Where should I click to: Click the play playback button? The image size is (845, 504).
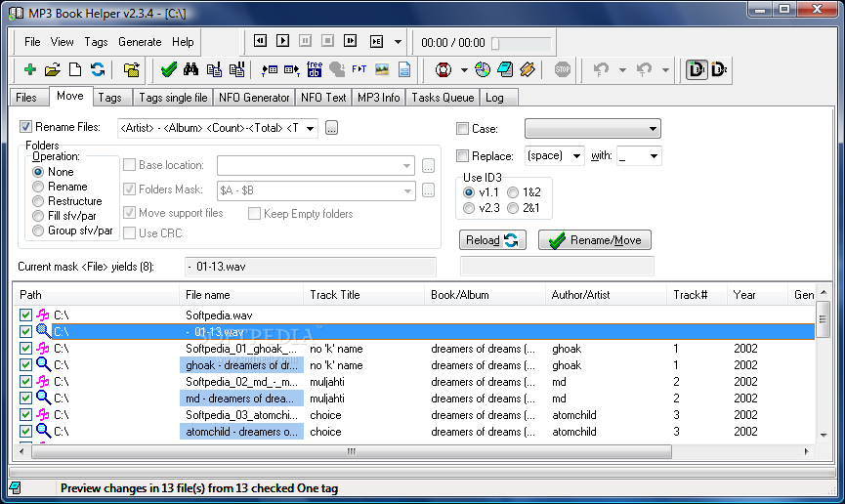pos(282,41)
